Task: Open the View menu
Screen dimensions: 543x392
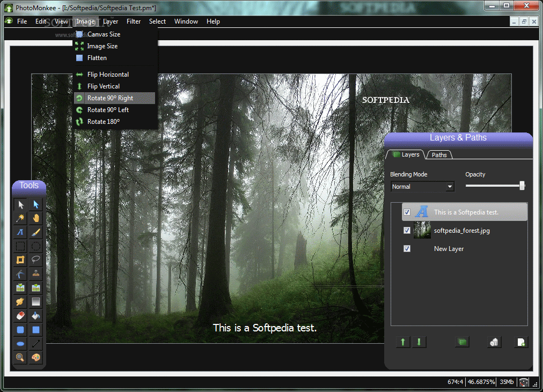Action: [61, 21]
